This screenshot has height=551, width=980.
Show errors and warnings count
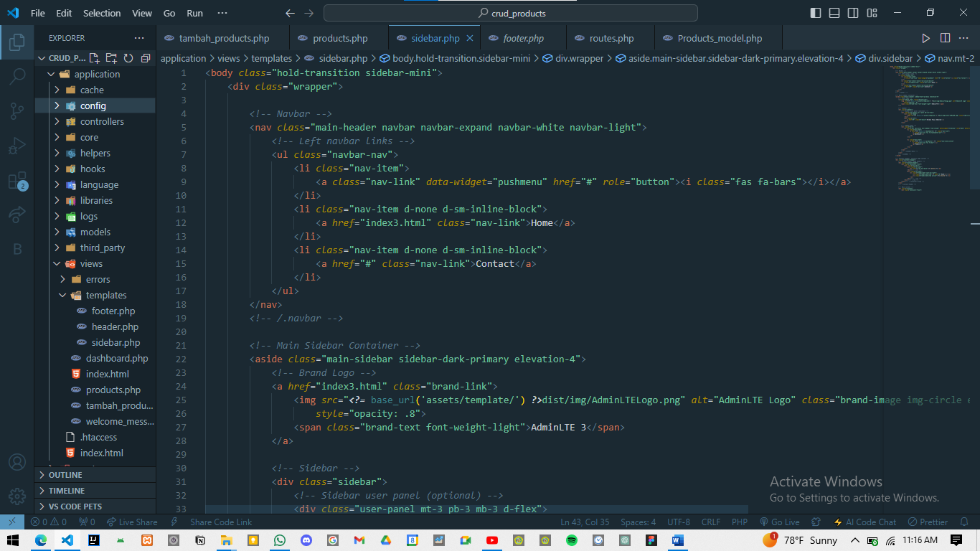pos(49,522)
